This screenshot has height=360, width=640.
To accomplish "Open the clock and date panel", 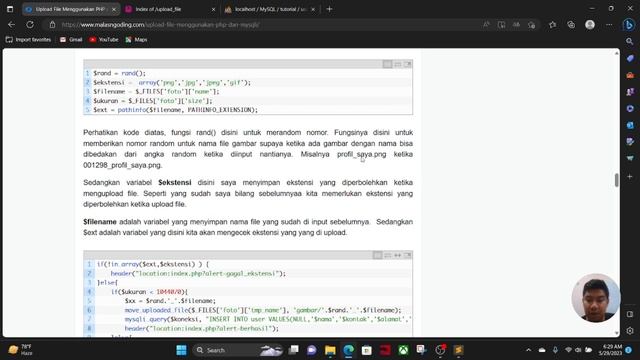I will (x=611, y=350).
